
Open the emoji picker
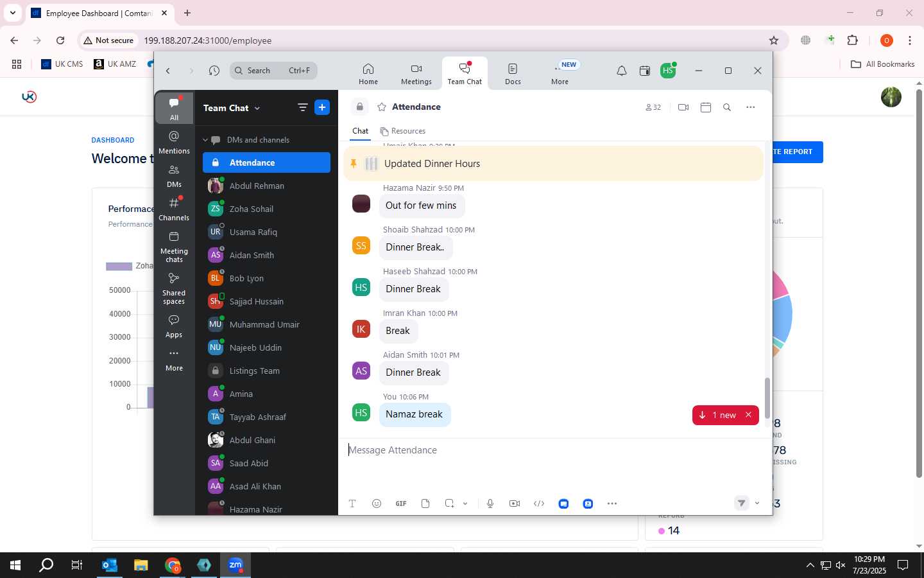tap(377, 504)
